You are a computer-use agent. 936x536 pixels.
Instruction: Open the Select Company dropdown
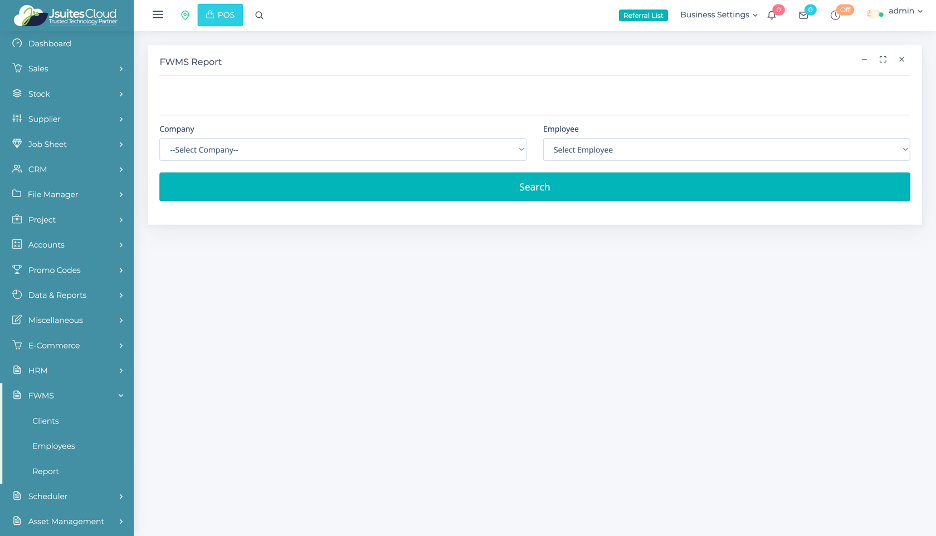click(x=343, y=150)
